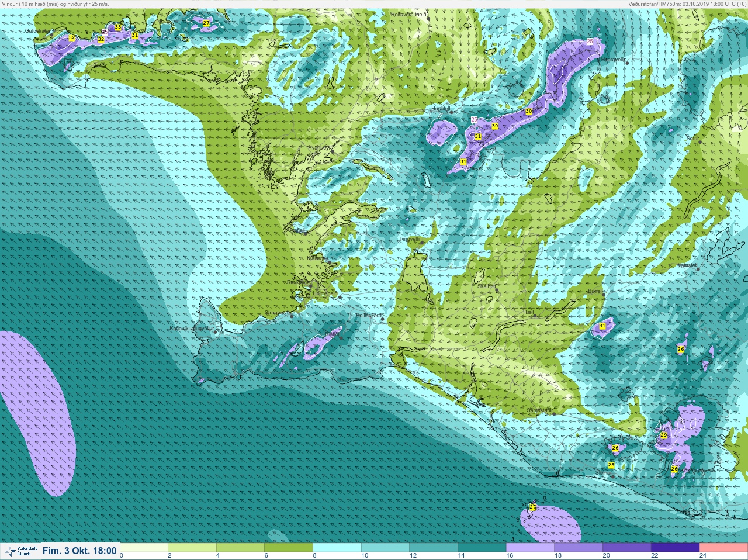
Task: Click the Hvanneyri station label
Action: [x=320, y=148]
